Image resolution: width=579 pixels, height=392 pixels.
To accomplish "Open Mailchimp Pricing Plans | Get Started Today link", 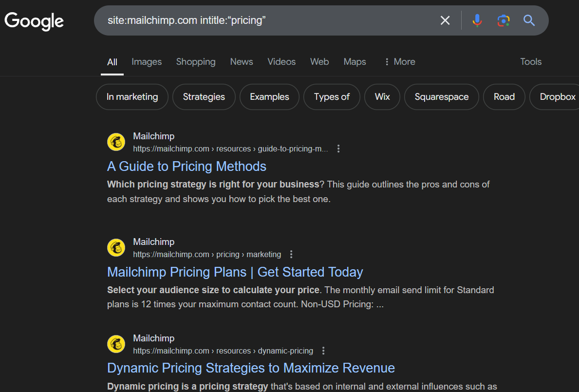I will click(x=235, y=272).
